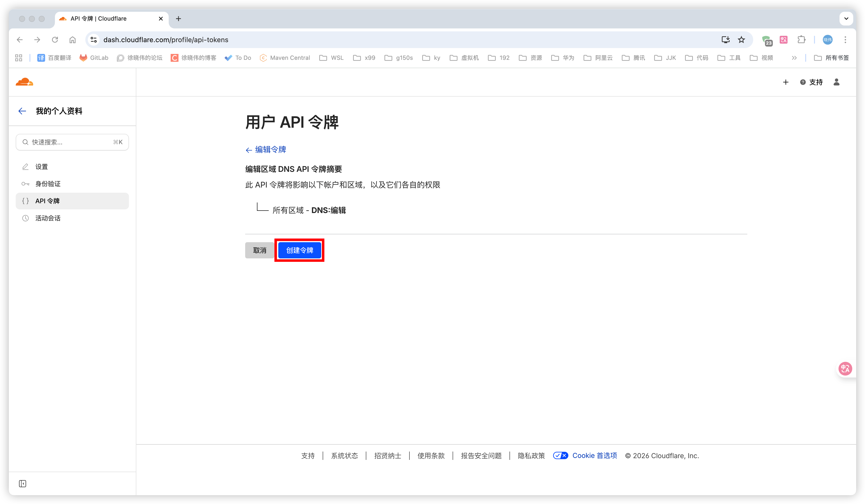Click the 创建令牌 button
This screenshot has height=504, width=865.
click(299, 251)
